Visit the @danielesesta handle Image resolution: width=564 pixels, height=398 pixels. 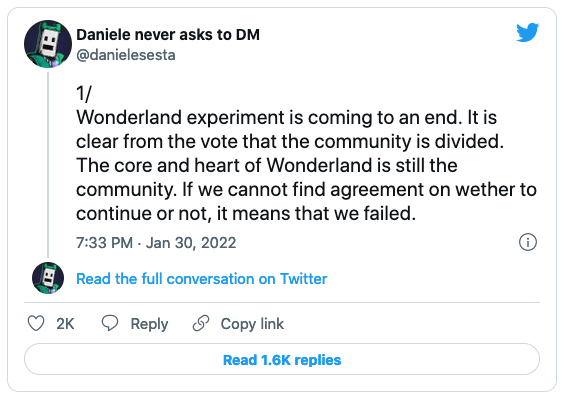point(126,55)
